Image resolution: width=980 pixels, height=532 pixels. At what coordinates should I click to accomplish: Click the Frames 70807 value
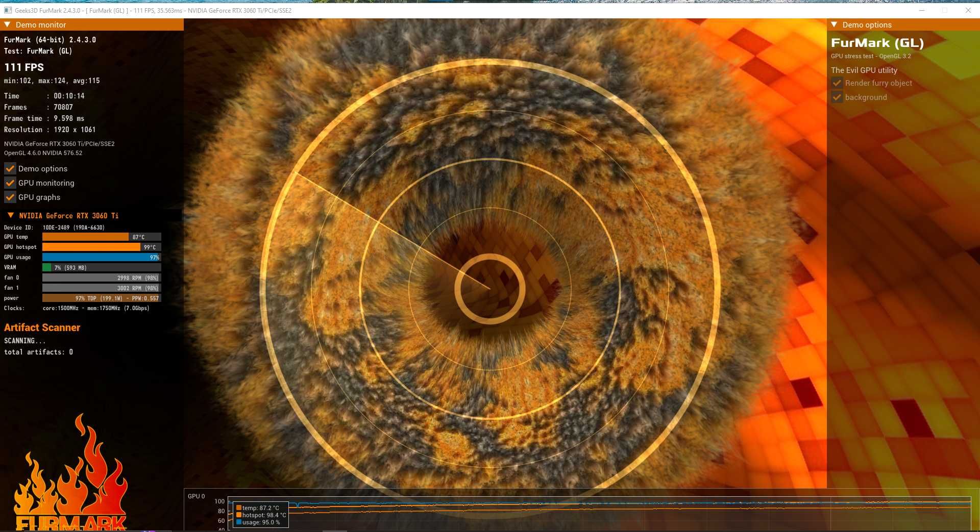click(63, 107)
